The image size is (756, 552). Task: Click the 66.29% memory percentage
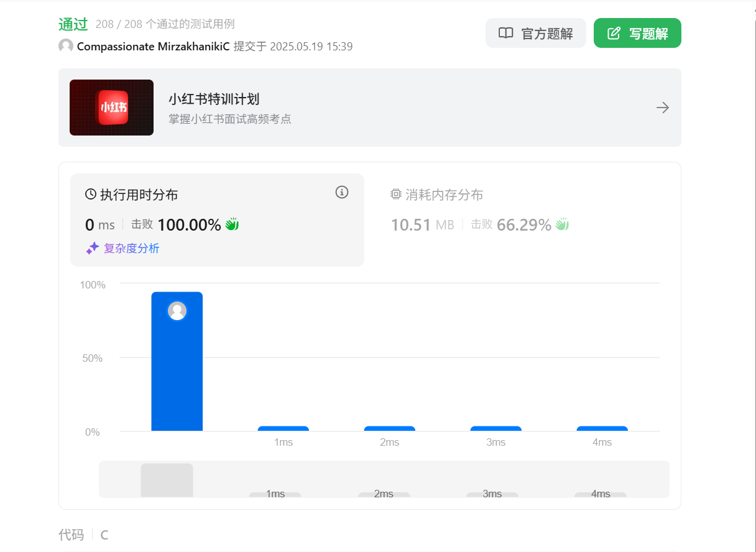click(524, 225)
